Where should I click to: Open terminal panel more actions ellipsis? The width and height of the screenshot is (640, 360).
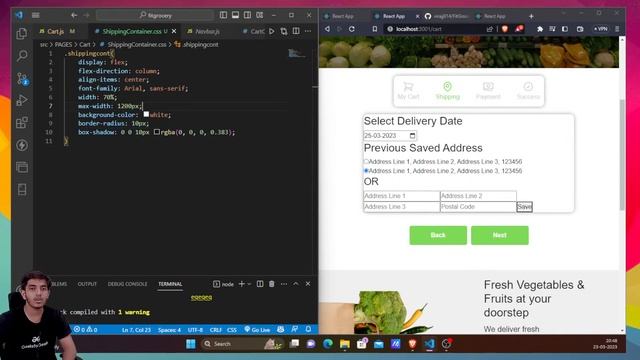[284, 284]
